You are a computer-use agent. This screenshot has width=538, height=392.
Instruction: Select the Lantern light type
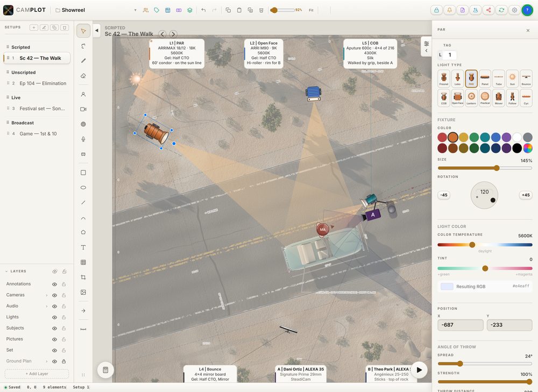point(471,98)
